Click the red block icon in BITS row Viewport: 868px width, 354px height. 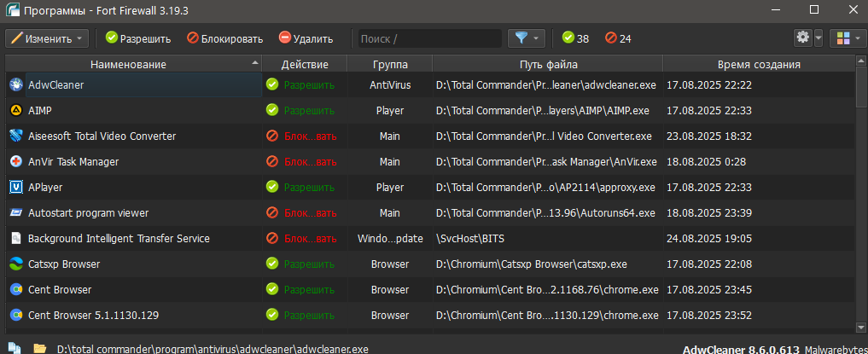coord(271,238)
